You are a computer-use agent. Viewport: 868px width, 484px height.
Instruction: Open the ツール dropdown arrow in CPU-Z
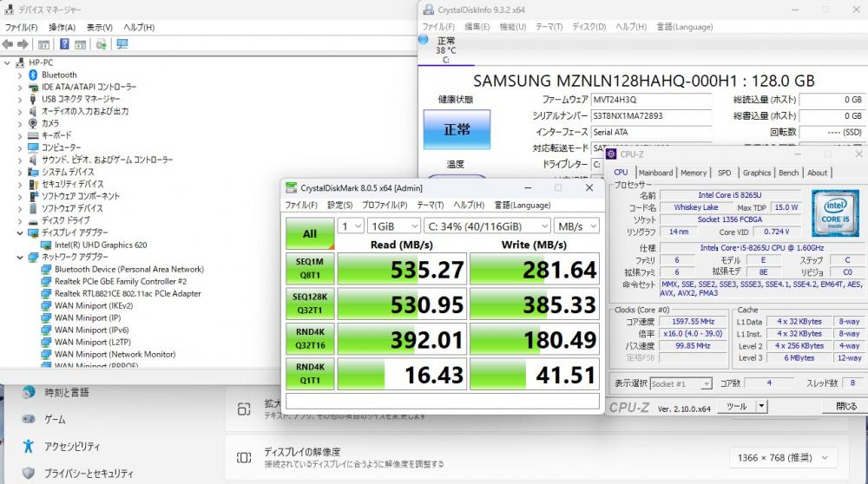(x=762, y=407)
